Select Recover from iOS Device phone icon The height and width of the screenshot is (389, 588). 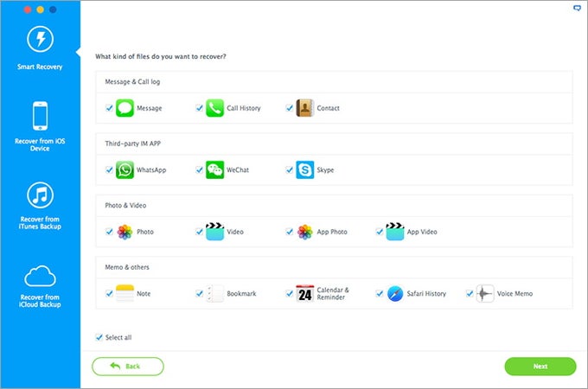[x=40, y=116]
